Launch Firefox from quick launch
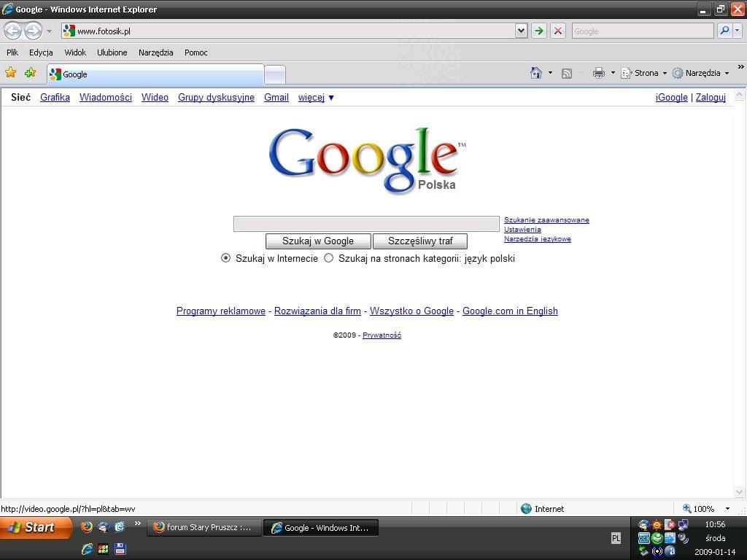 point(87,526)
